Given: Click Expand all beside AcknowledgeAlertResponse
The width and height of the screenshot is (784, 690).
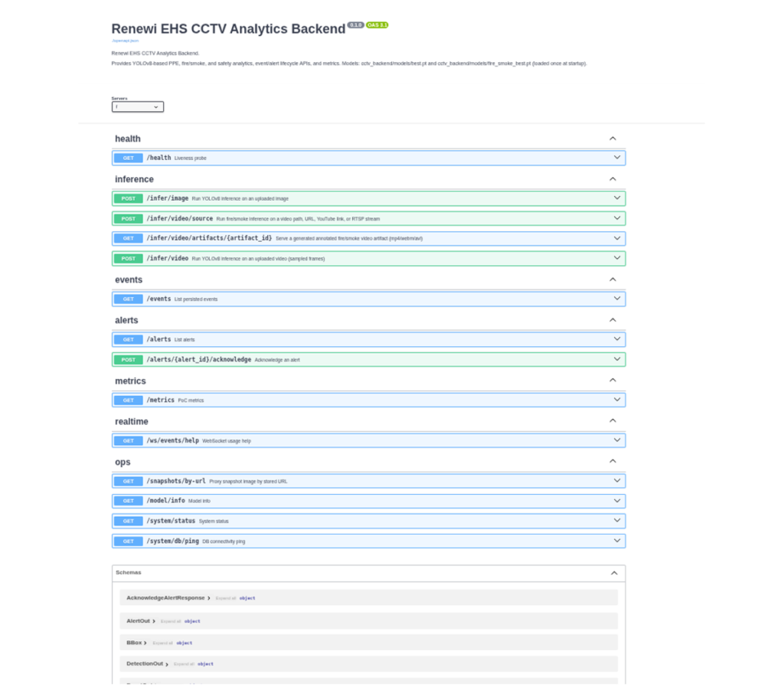Looking at the screenshot, I should (226, 599).
